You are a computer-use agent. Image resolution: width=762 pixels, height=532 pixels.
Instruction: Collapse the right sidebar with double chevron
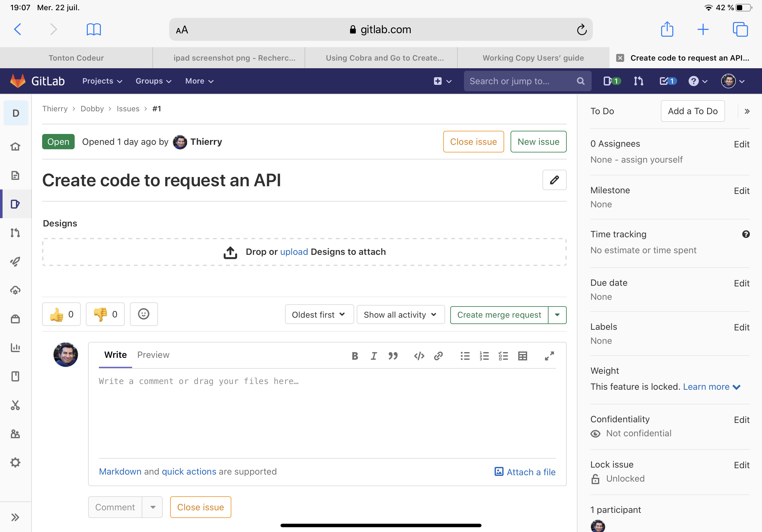[x=747, y=111]
